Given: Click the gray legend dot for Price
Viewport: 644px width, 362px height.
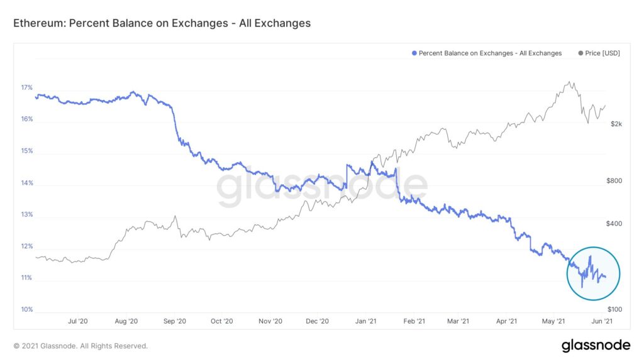Looking at the screenshot, I should pyautogui.click(x=580, y=53).
